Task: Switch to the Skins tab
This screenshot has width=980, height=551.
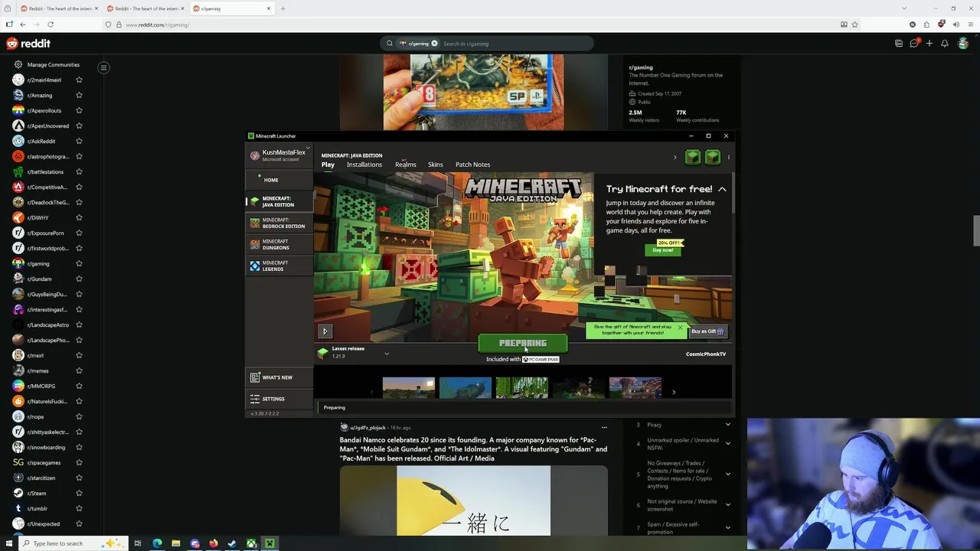Action: [x=435, y=165]
